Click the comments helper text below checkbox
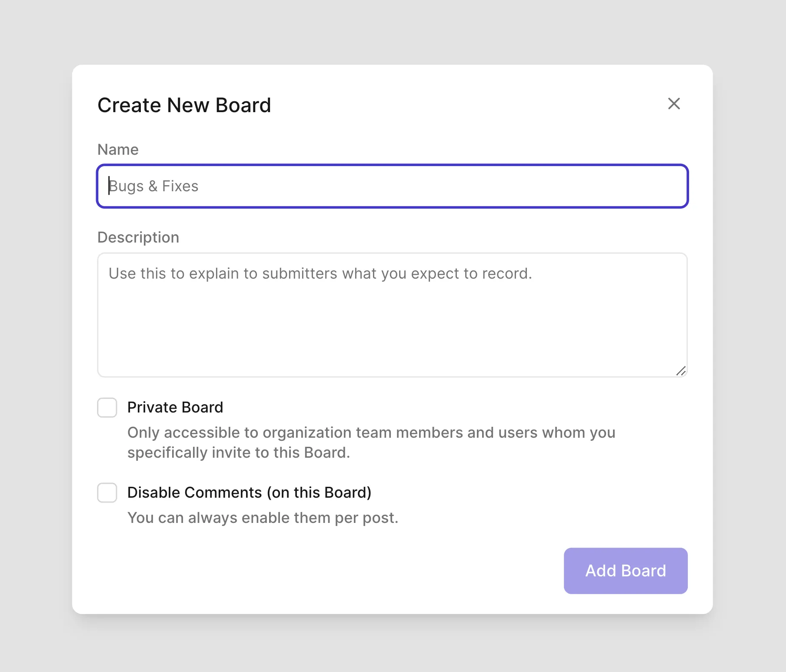The height and width of the screenshot is (672, 786). [x=263, y=517]
